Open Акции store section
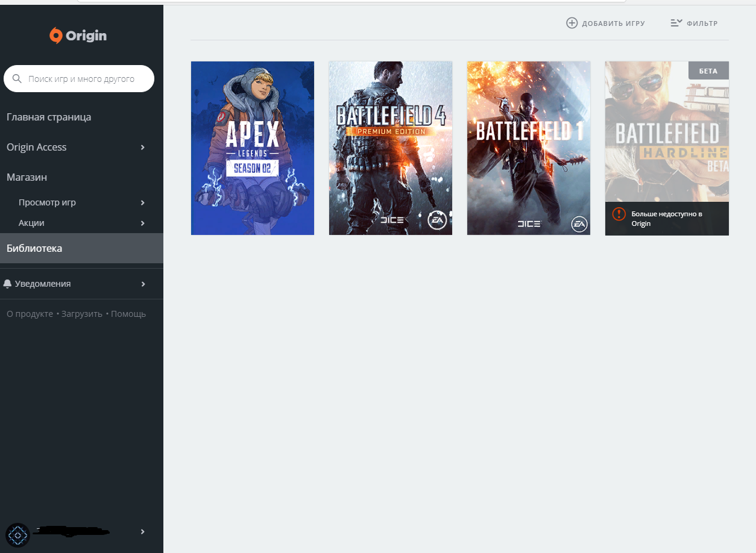Image resolution: width=756 pixels, height=553 pixels. (x=31, y=223)
